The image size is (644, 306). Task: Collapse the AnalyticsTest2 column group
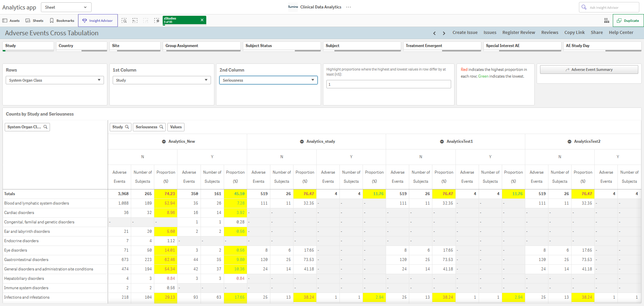(x=569, y=141)
